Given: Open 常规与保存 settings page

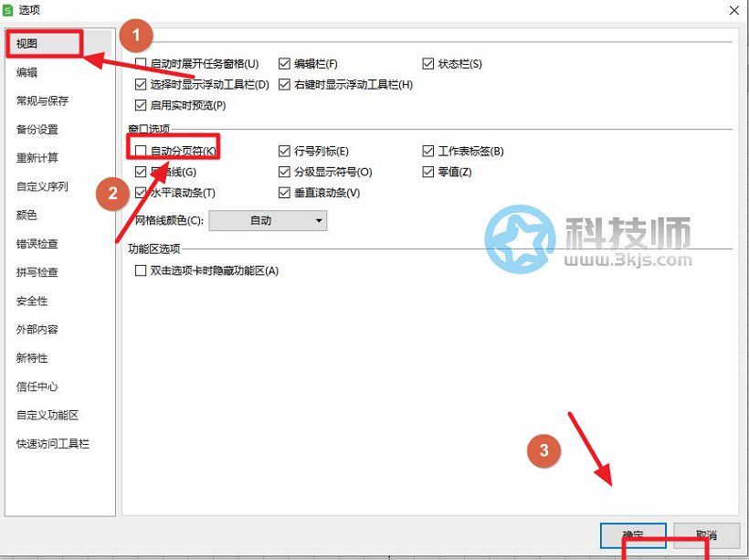Looking at the screenshot, I should point(42,100).
